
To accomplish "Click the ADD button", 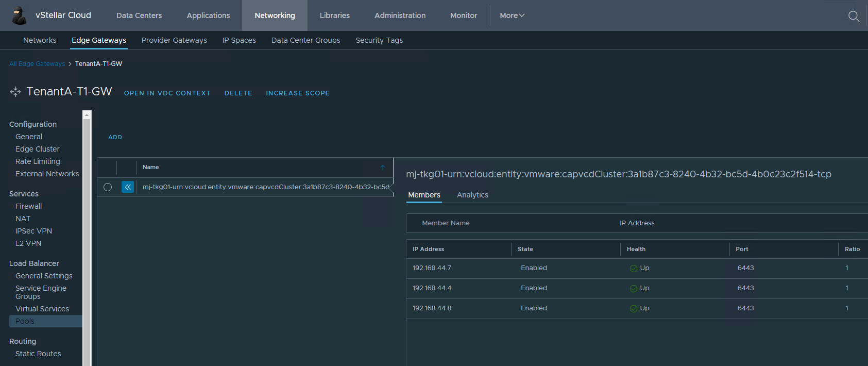I will 115,137.
